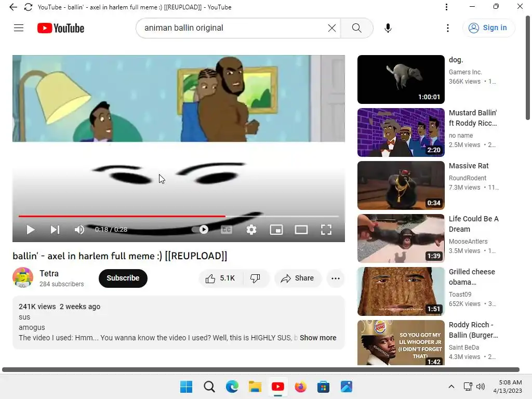
Task: Open 'Roddy Ricch - Ballin (Burger...' title
Action: pos(473,330)
